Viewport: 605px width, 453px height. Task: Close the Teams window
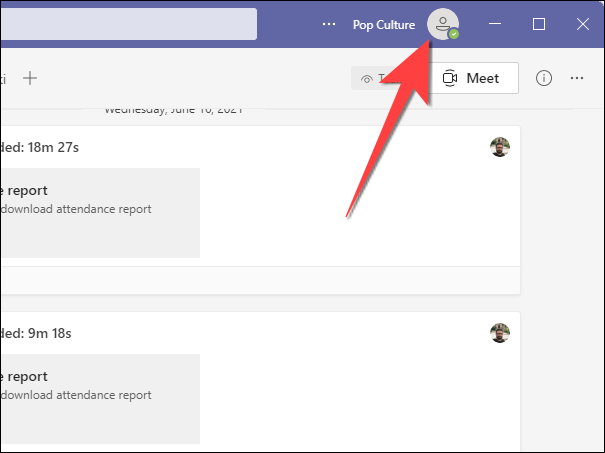[x=582, y=24]
